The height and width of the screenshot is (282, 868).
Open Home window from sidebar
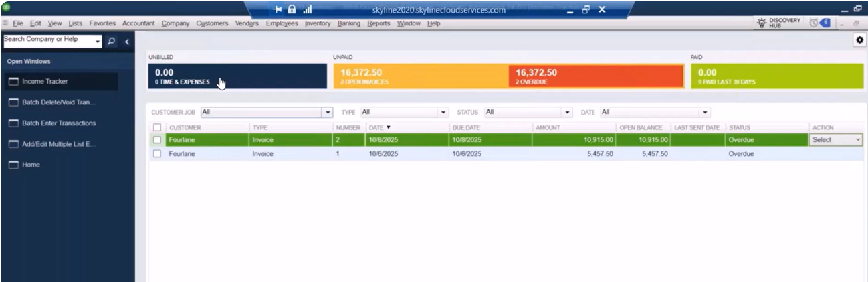tap(13, 165)
